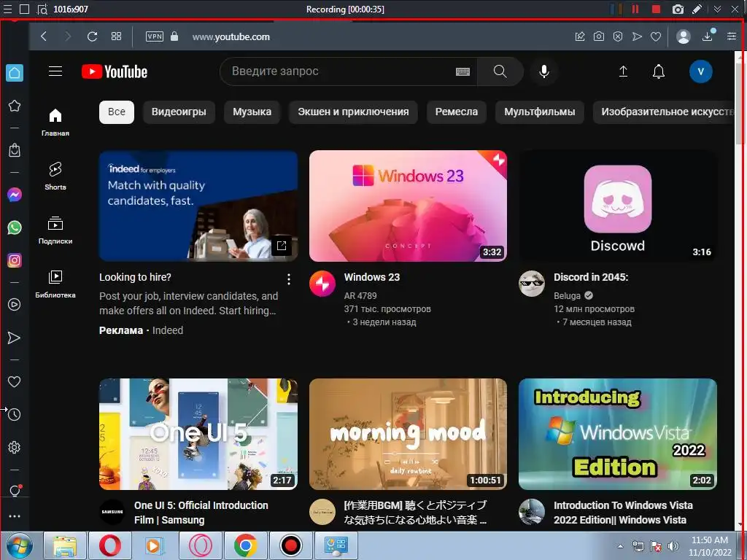Click the AR 4789 channel name

(360, 296)
